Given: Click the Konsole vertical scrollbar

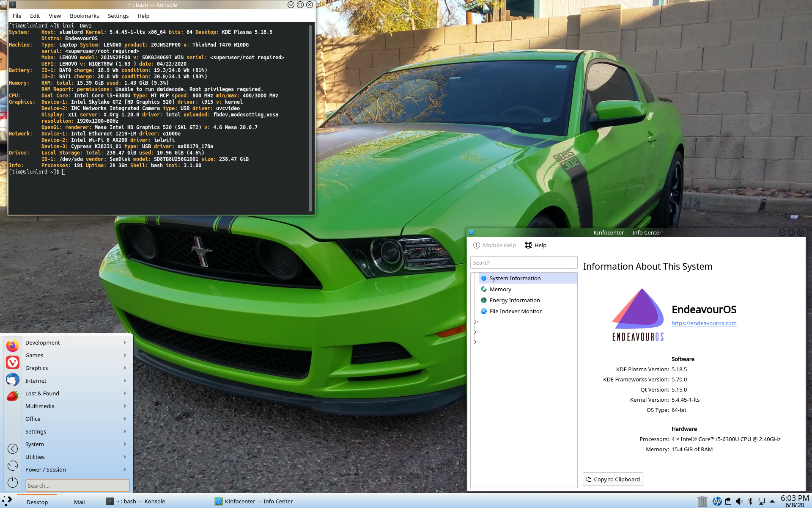Looking at the screenshot, I should click(310, 118).
